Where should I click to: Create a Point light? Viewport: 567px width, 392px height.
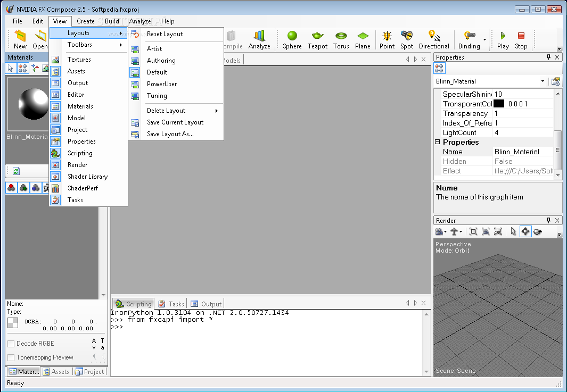(x=387, y=40)
